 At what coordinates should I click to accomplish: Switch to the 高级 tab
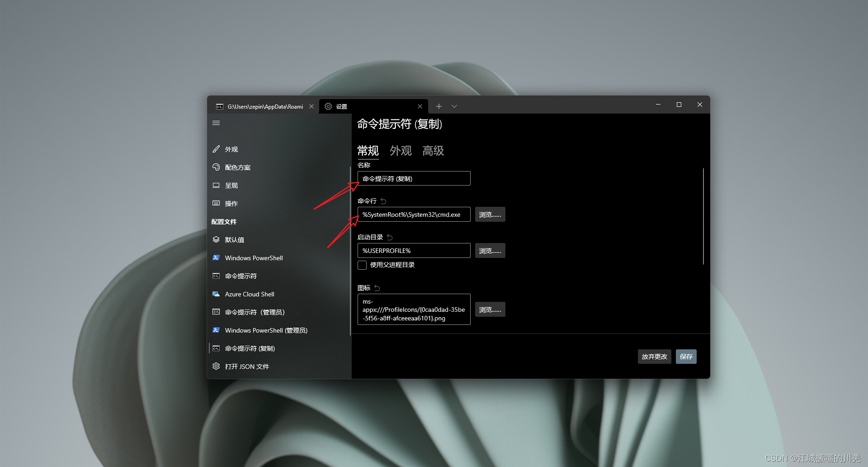[x=433, y=151]
